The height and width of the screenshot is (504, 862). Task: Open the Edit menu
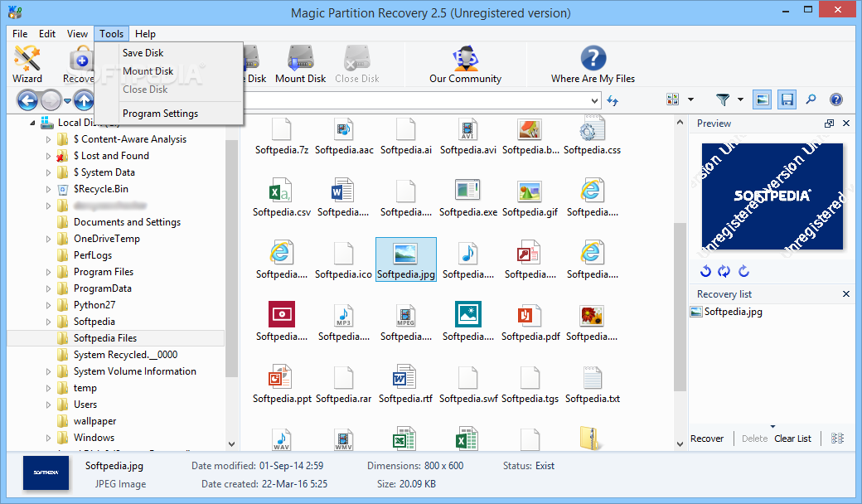47,33
